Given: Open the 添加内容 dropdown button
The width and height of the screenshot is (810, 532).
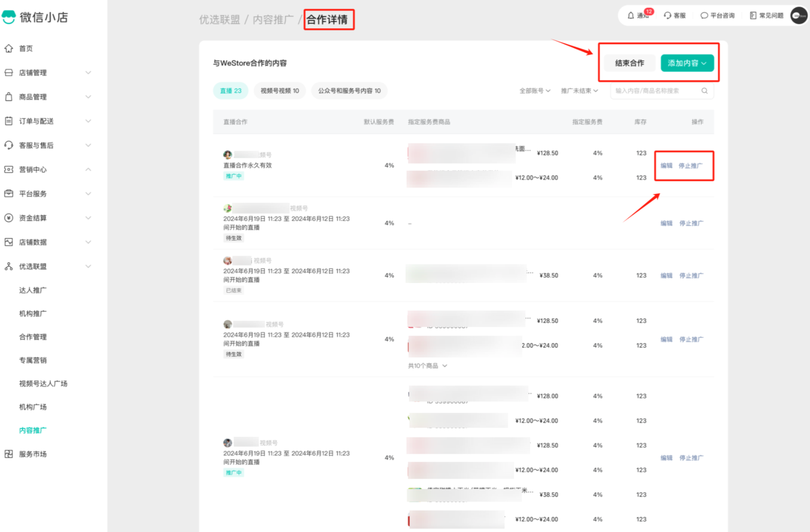Looking at the screenshot, I should 687,63.
